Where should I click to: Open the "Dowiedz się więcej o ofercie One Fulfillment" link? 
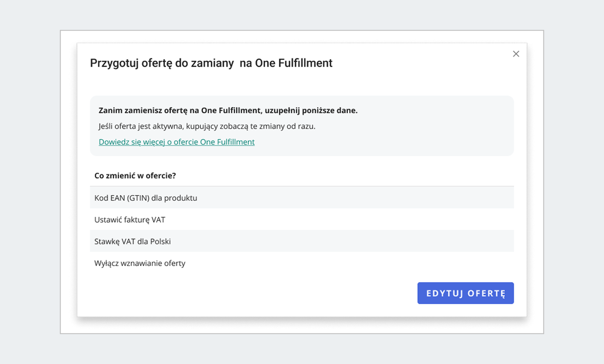click(x=176, y=142)
